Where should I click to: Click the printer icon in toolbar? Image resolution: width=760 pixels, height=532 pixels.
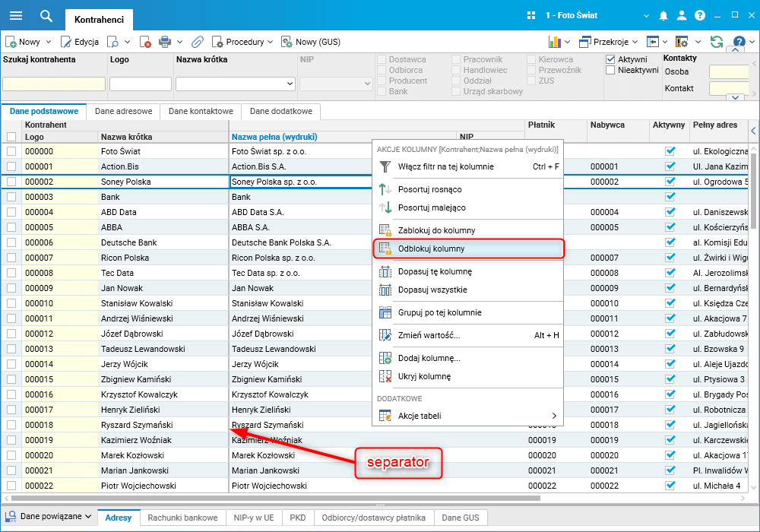(x=165, y=42)
